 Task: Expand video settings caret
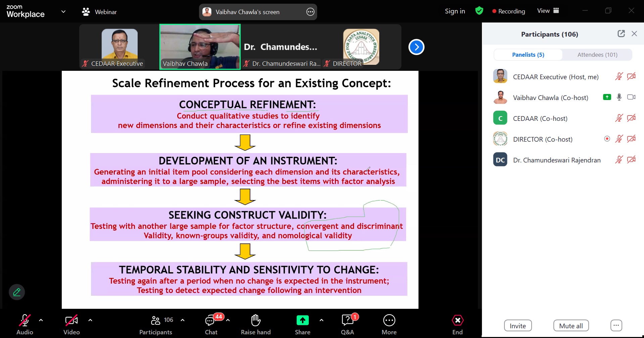(90, 320)
